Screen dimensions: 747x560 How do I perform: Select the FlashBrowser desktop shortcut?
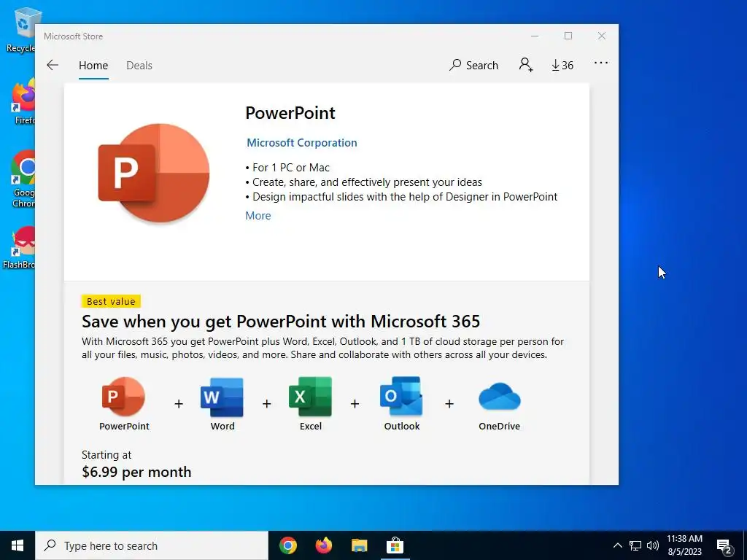tap(19, 248)
